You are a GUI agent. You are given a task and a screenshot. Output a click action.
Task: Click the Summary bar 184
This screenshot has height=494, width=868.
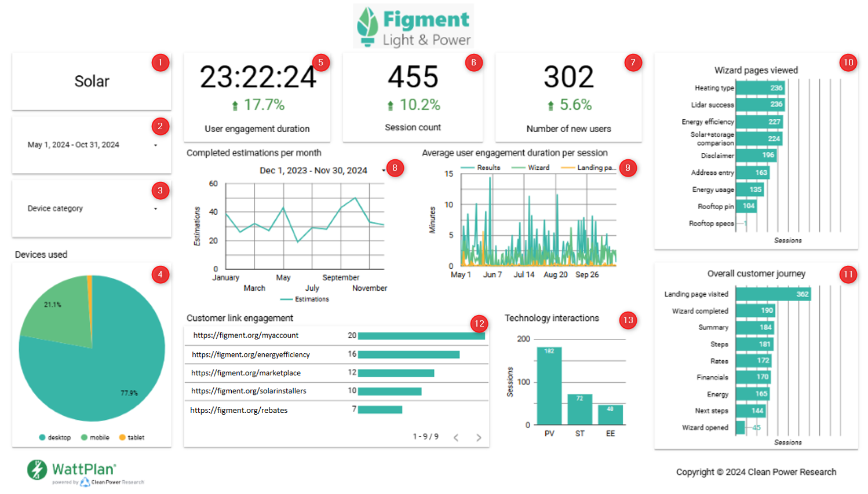[755, 327]
